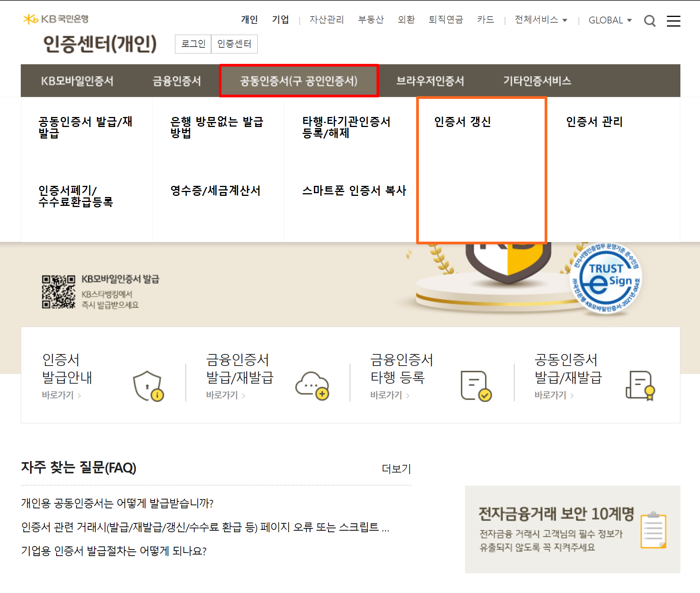700x593 pixels.
Task: Click the KB모바일인증서 QR code
Action: (x=58, y=292)
